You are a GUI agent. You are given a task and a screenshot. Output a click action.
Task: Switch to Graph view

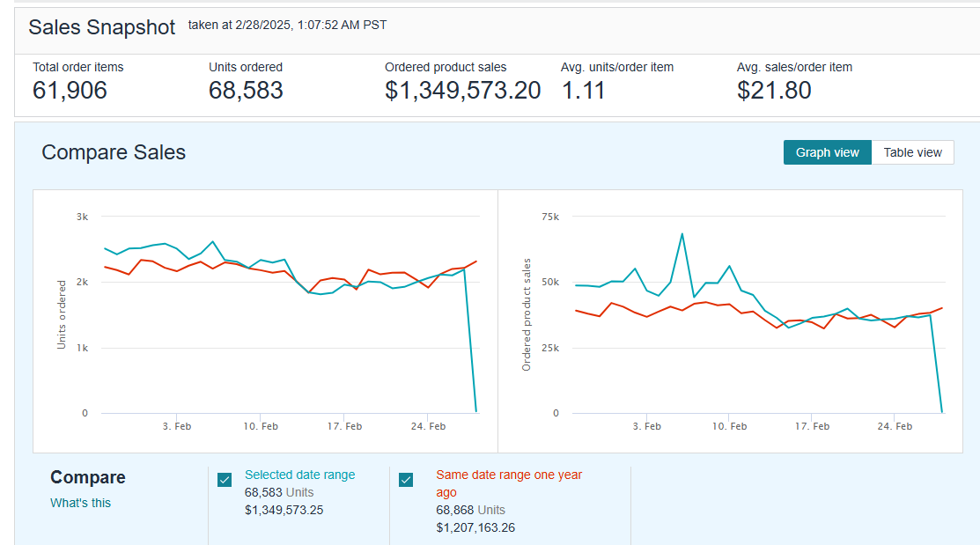click(x=827, y=152)
